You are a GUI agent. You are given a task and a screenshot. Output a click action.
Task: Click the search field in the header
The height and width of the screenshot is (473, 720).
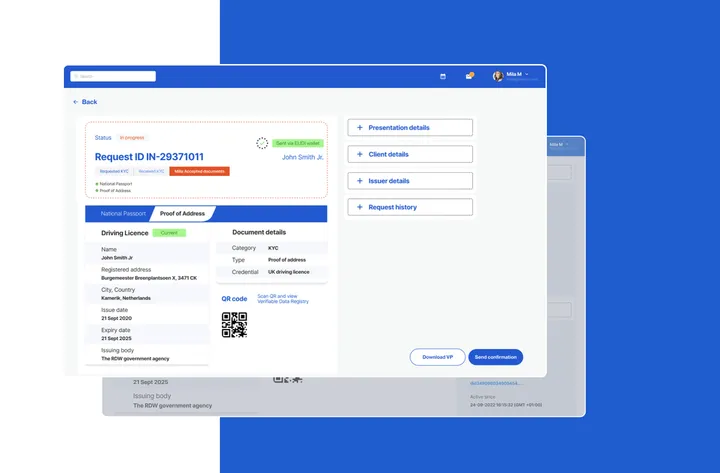[113, 76]
